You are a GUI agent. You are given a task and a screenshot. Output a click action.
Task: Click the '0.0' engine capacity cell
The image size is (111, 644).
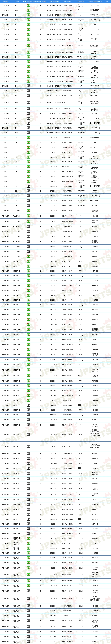(40, 256)
